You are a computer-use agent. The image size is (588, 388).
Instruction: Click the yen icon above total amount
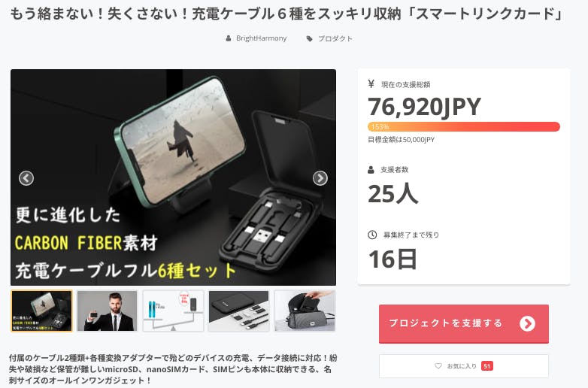coord(371,84)
